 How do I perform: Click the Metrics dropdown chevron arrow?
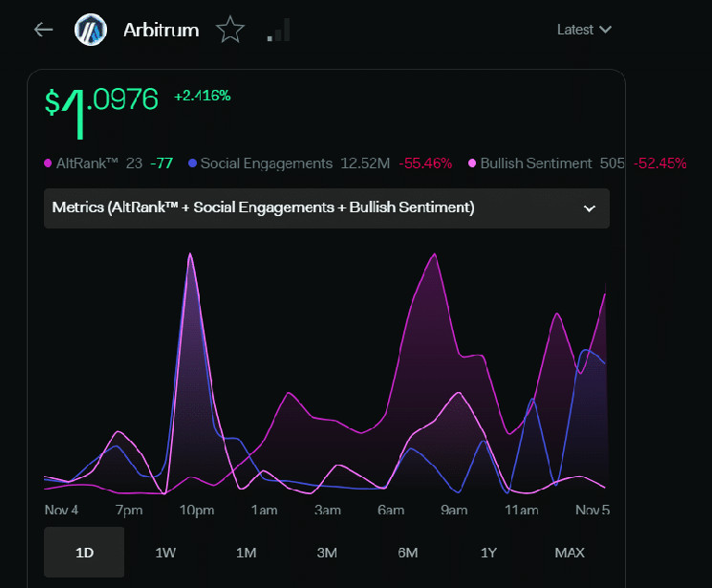(589, 208)
